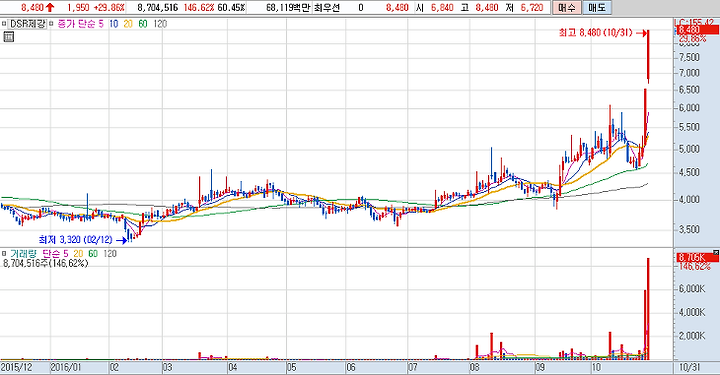Click the blue 10 moving average label
Image resolution: width=720 pixels, height=375 pixels.
pos(113,24)
